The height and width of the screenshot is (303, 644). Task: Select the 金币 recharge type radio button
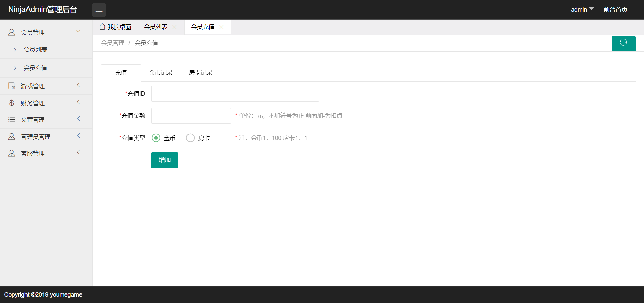click(156, 138)
